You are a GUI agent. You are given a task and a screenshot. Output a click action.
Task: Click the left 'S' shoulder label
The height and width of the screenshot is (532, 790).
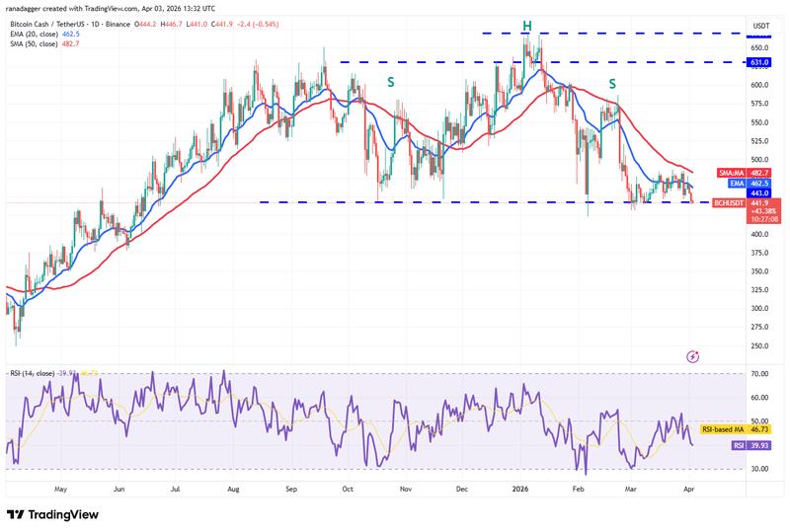coord(392,83)
